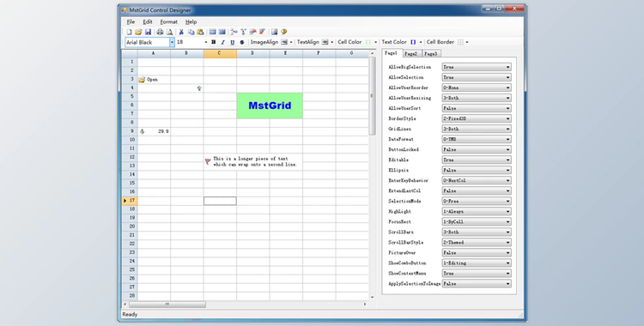Image resolution: width=644 pixels, height=326 pixels.
Task: Toggle Underline formatting
Action: (x=233, y=42)
